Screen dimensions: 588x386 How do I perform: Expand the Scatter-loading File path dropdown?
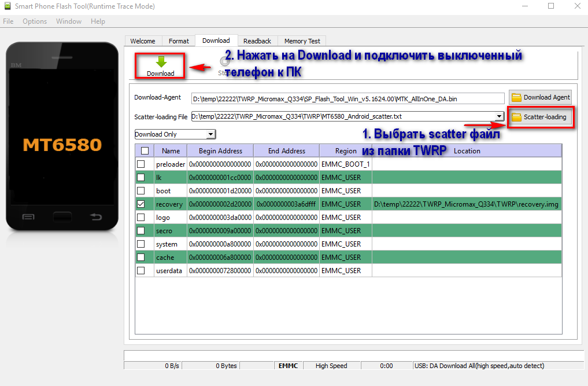coord(499,116)
